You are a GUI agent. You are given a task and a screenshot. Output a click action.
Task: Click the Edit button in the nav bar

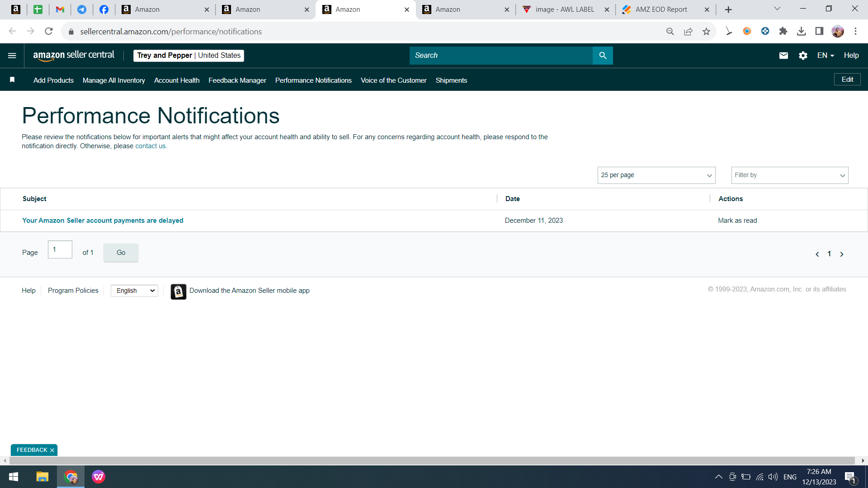pos(847,80)
